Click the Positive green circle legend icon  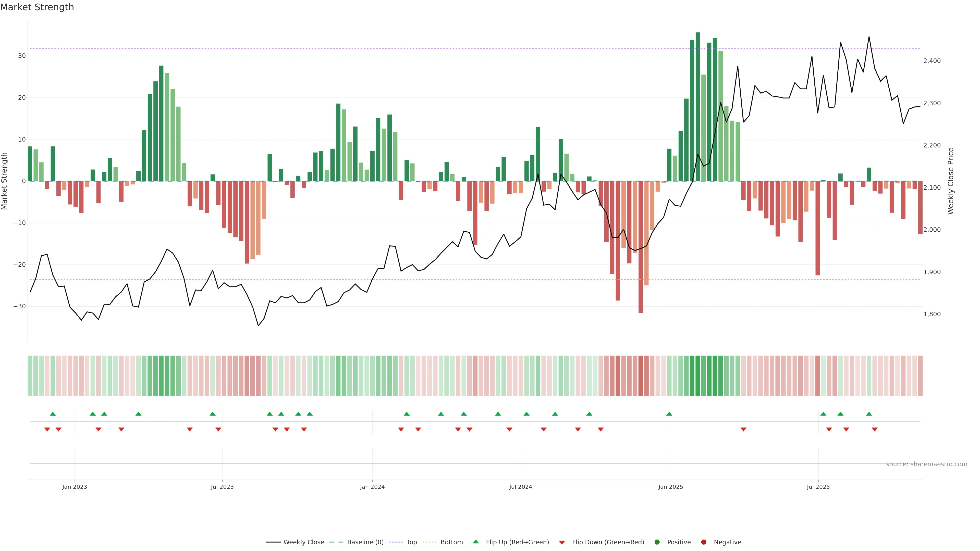click(657, 542)
